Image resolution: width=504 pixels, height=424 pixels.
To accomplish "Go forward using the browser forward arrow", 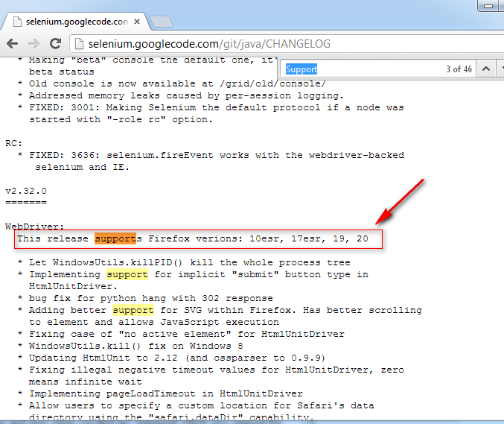I will coord(34,43).
